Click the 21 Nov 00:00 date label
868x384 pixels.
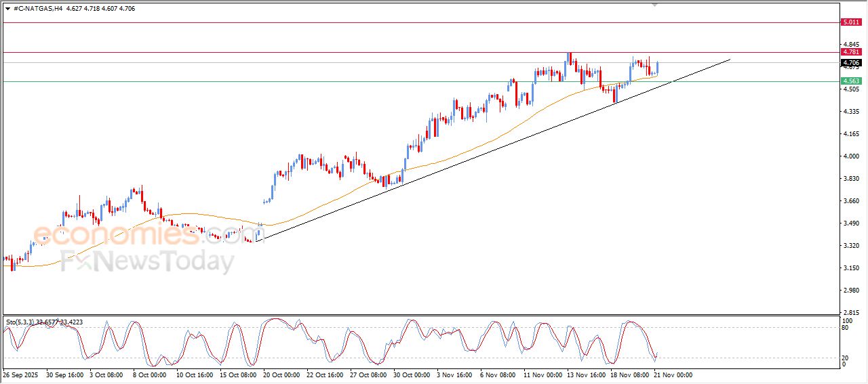coord(673,374)
